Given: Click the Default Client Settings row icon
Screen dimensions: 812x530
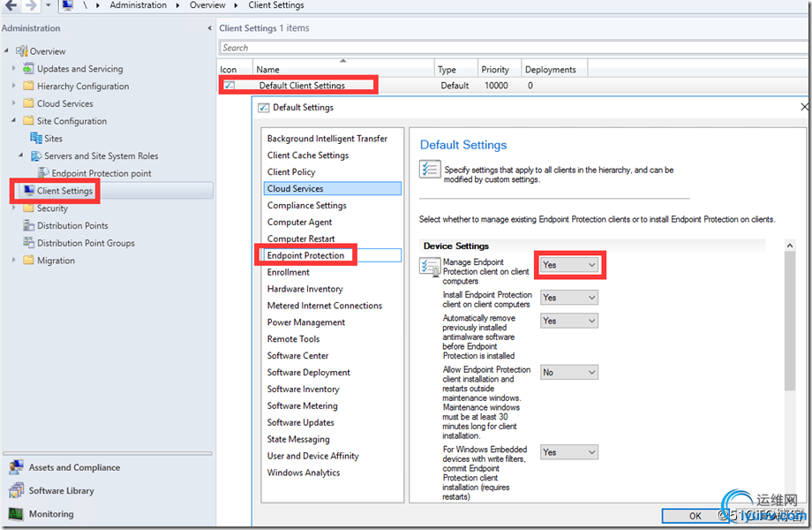Looking at the screenshot, I should point(229,86).
